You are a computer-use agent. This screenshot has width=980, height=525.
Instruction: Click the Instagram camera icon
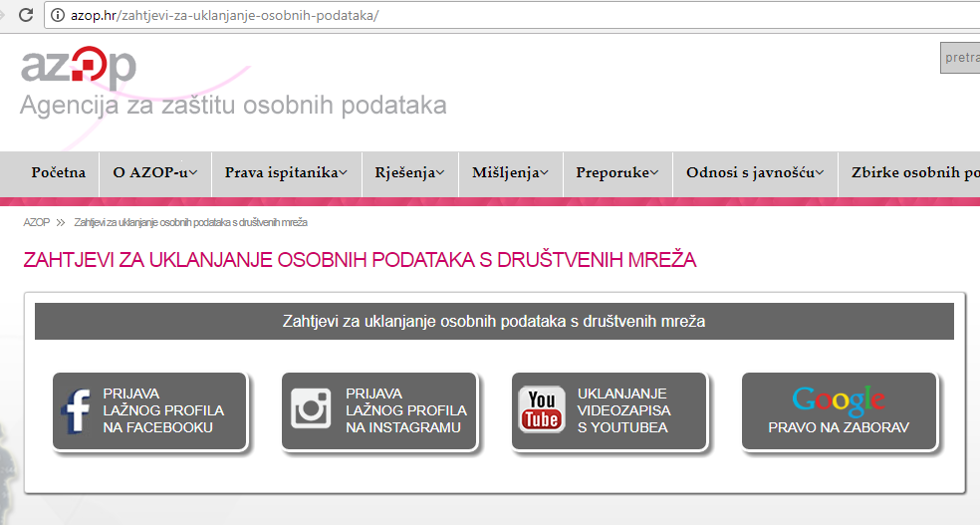(x=311, y=409)
